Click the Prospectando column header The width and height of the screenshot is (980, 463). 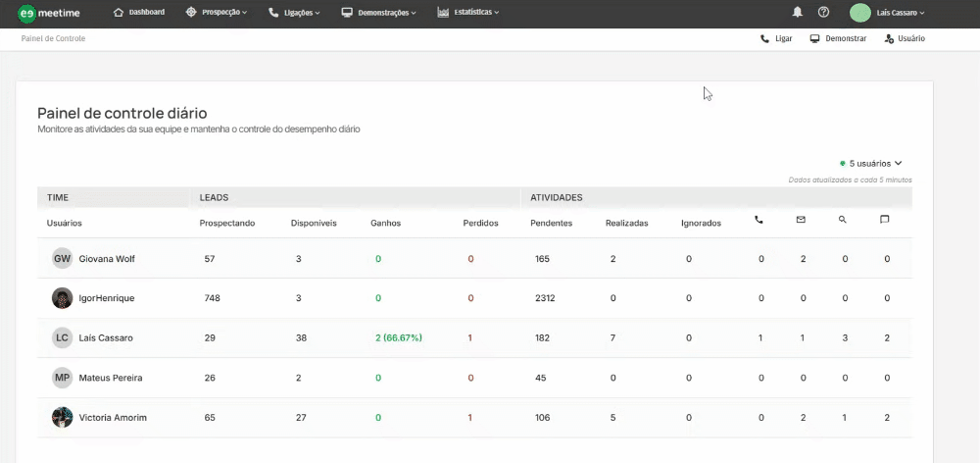[227, 224]
